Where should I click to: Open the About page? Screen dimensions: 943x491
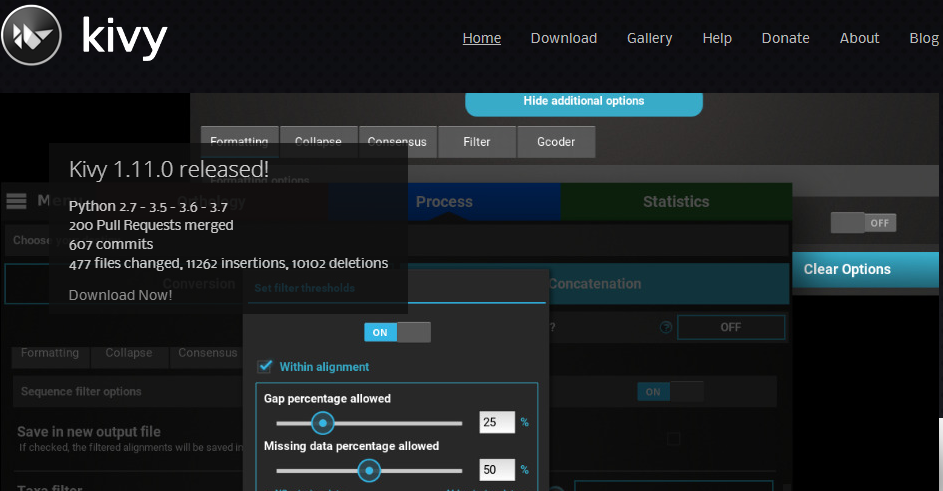pyautogui.click(x=859, y=38)
